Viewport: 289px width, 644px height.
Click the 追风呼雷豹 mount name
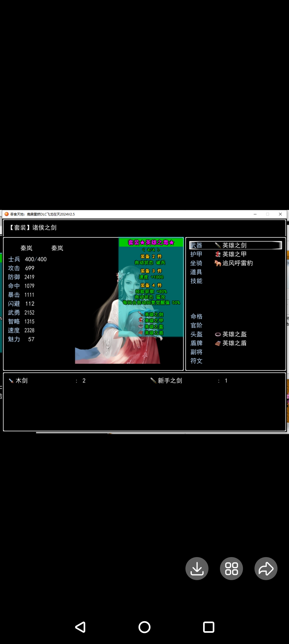238,263
